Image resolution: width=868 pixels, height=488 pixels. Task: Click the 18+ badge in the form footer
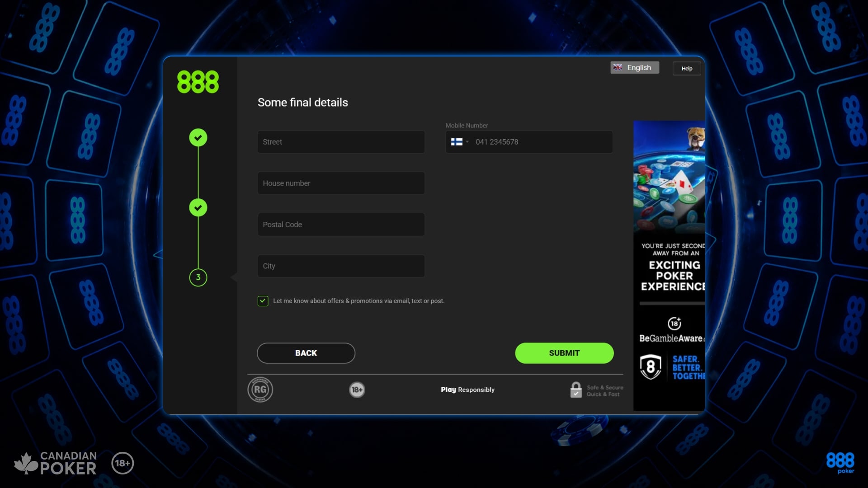tap(357, 389)
